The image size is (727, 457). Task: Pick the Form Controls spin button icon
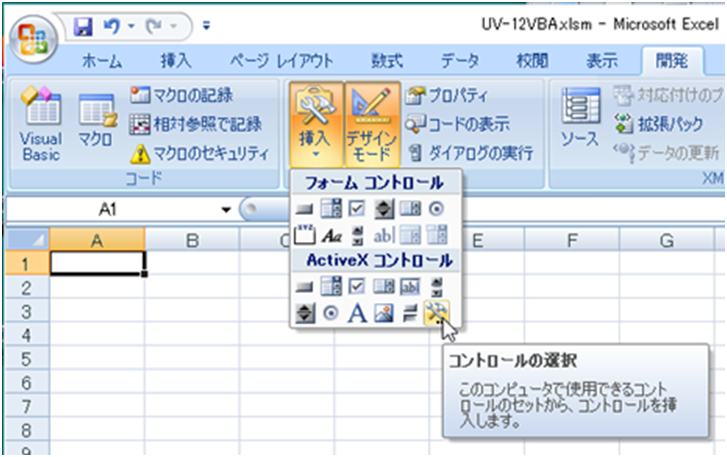[x=383, y=209]
